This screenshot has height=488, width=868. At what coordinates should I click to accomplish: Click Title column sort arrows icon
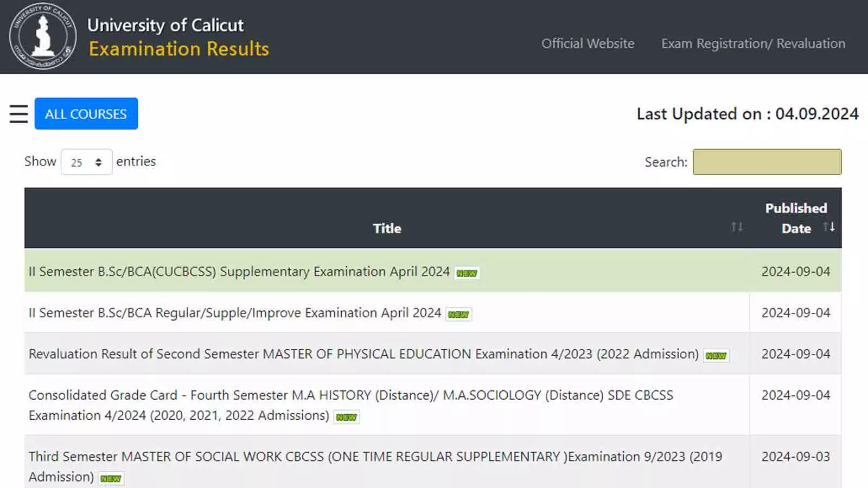pos(736,227)
